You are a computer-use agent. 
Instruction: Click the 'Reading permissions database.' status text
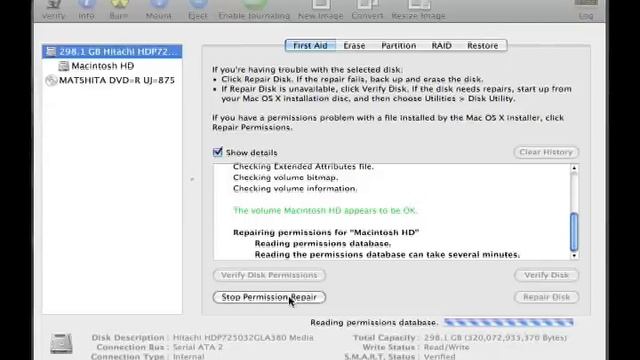coord(374,322)
